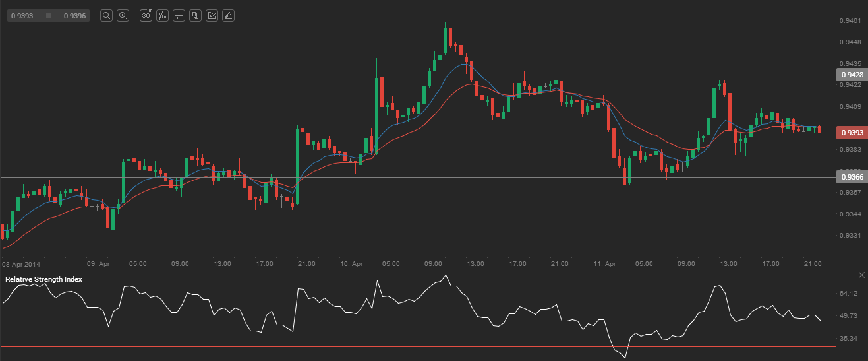868x361 pixels.
Task: Click the overlapping squares compare icon
Action: point(195,15)
